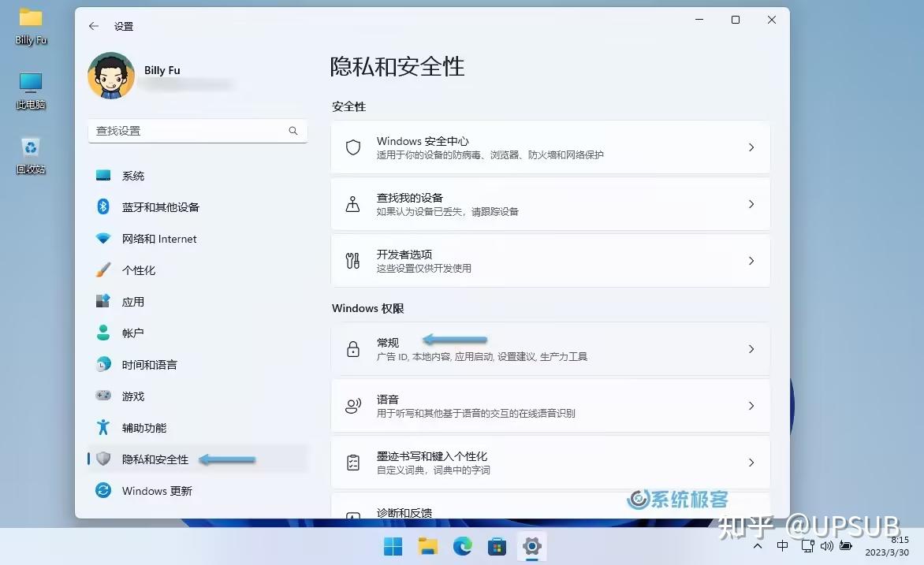Click the back arrow to go back
Viewport: 924px width, 565px height.
click(95, 25)
